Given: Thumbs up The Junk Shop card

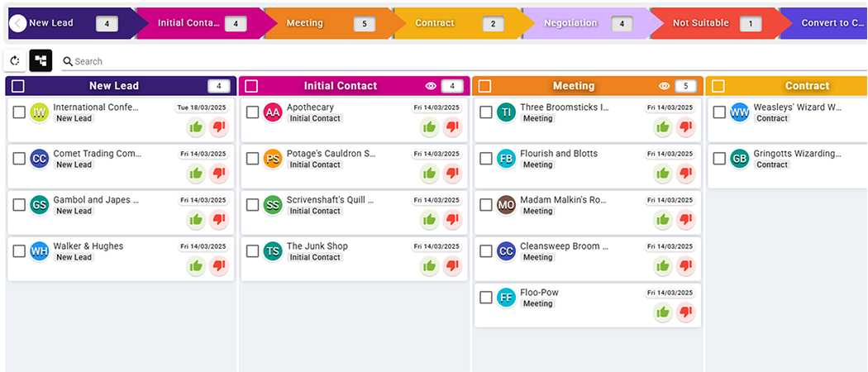Looking at the screenshot, I should click(x=430, y=266).
